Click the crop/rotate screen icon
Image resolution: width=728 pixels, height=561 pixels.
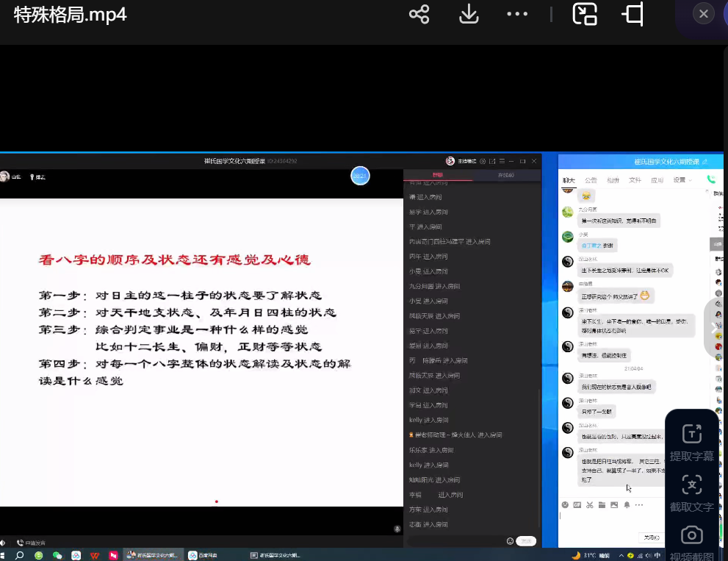633,14
